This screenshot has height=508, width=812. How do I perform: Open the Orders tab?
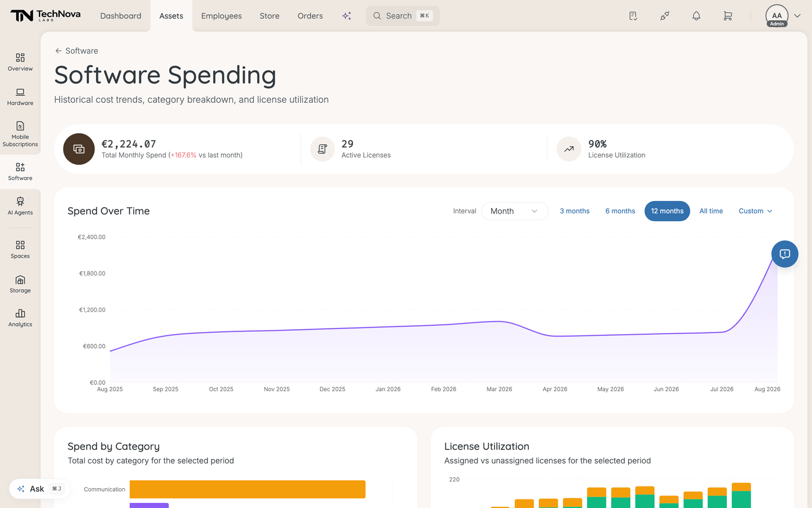[310, 16]
